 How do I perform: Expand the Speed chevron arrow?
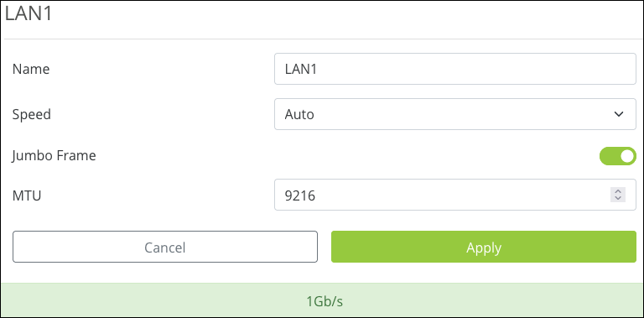click(x=619, y=114)
